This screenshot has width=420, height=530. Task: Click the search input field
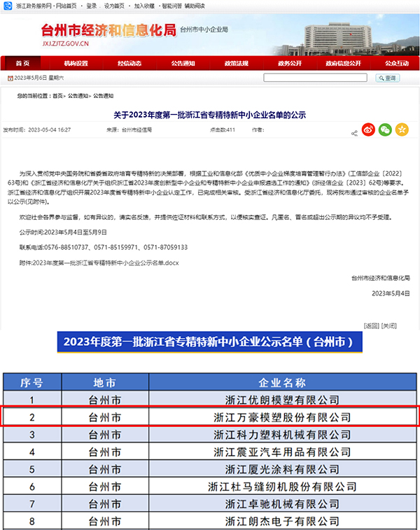[315, 78]
